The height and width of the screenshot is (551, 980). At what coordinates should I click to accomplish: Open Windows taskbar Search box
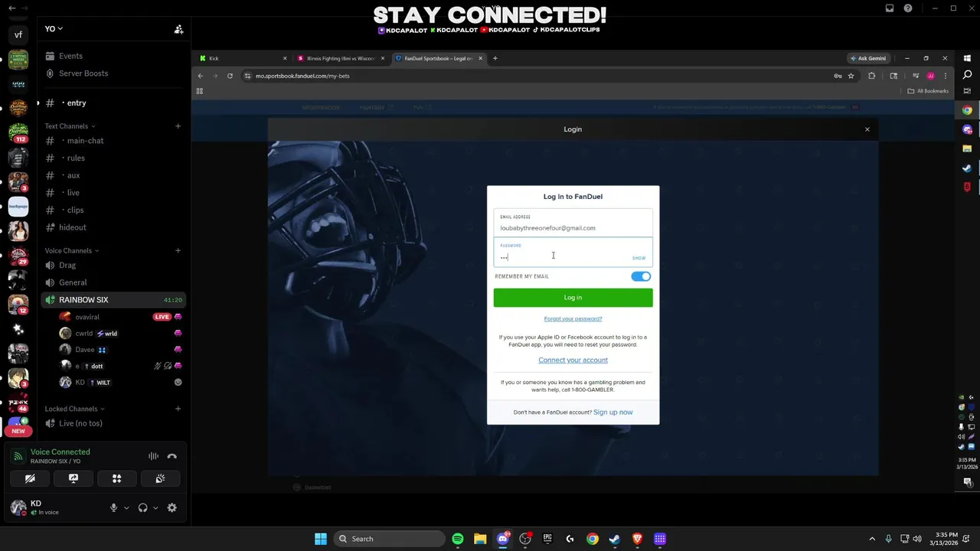coord(388,539)
